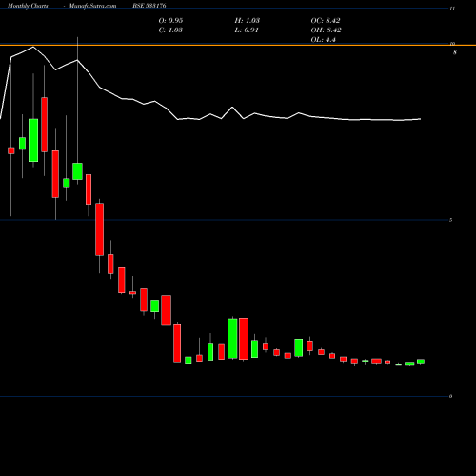Click the 'Monthly Charts' title text
This screenshot has height=476, width=476.
(28, 6)
